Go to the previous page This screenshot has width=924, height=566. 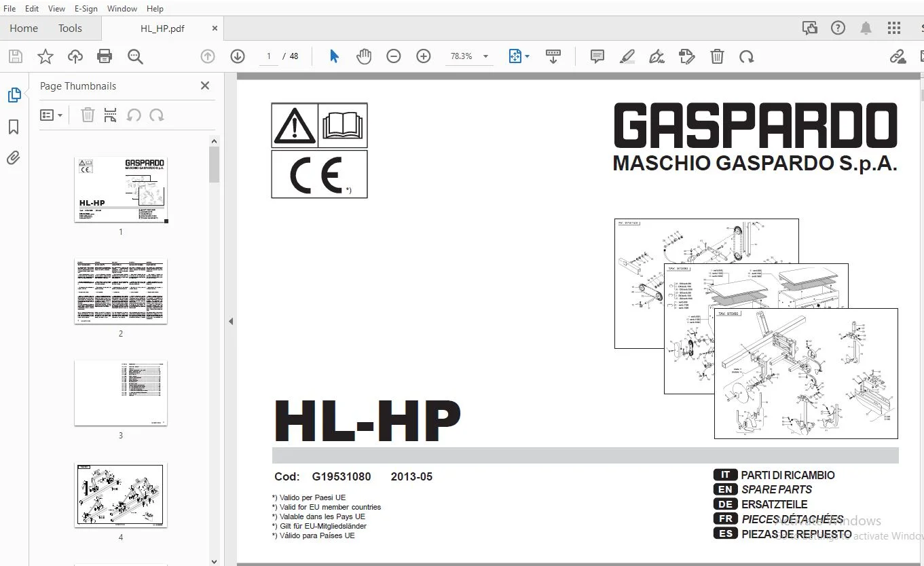coord(208,57)
